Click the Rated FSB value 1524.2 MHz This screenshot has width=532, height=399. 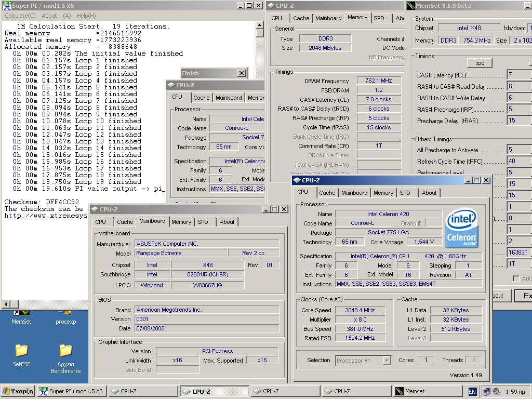(360, 338)
